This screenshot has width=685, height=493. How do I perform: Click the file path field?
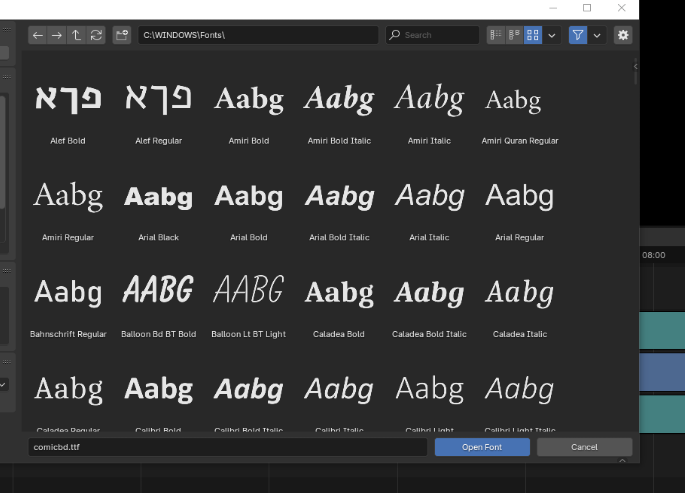tap(258, 35)
